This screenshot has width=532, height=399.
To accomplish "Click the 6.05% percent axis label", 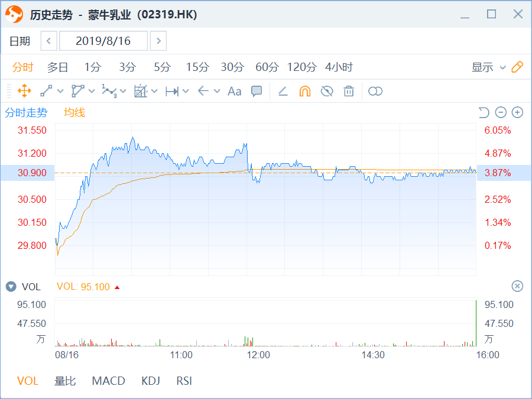I will 498,130.
